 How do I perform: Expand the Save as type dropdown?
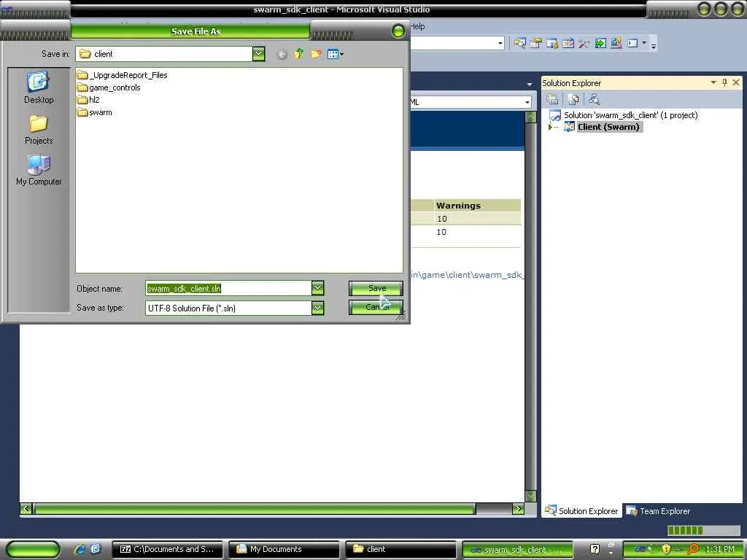click(x=318, y=308)
